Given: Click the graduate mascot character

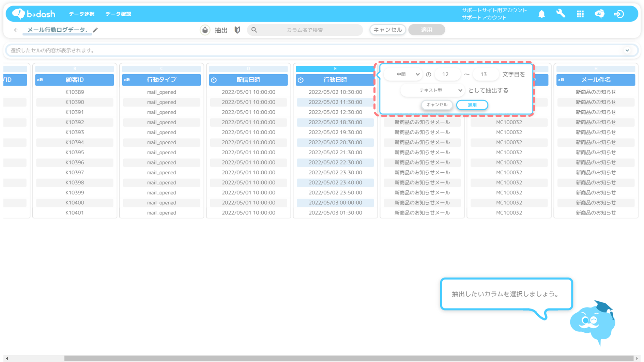Looking at the screenshot, I should 593,323.
